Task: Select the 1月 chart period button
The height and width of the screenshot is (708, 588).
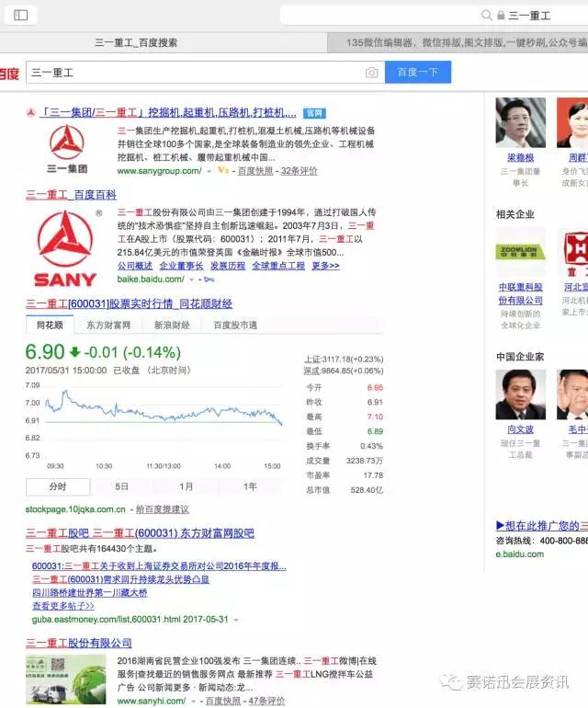Action: click(186, 486)
